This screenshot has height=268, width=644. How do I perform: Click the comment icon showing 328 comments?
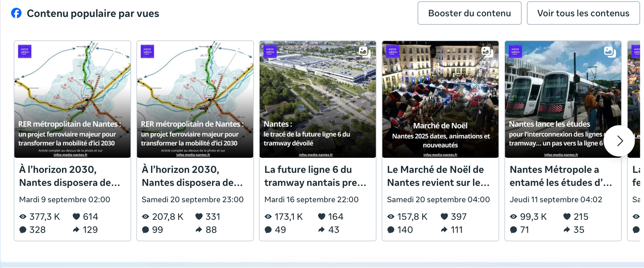pos(23,230)
